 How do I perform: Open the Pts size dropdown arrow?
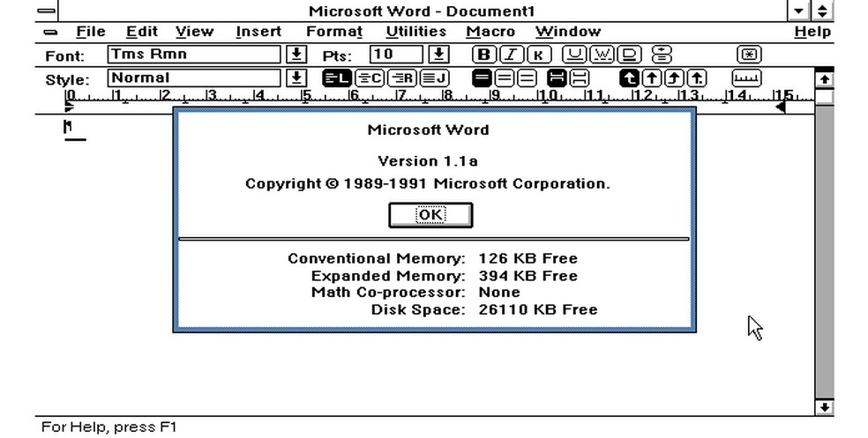[439, 54]
